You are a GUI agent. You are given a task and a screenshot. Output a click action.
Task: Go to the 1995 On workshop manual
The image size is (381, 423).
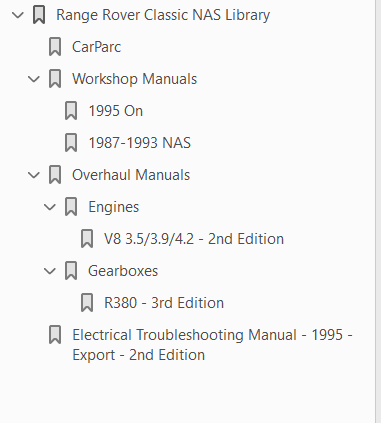point(116,111)
